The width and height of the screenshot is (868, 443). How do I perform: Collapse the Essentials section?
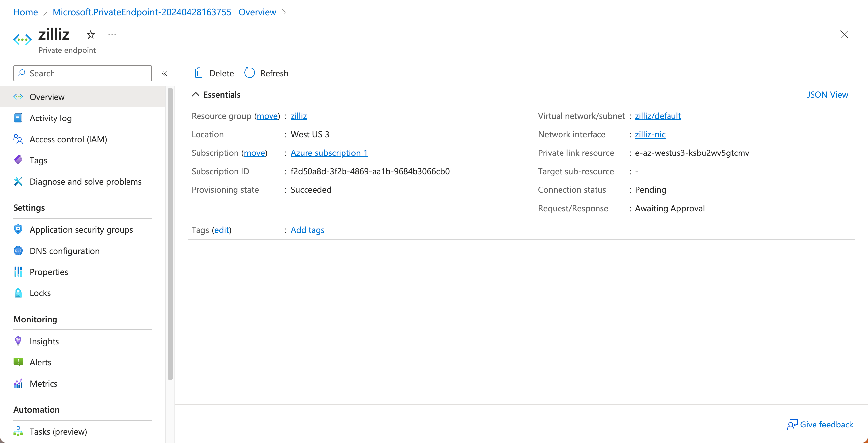pyautogui.click(x=196, y=95)
